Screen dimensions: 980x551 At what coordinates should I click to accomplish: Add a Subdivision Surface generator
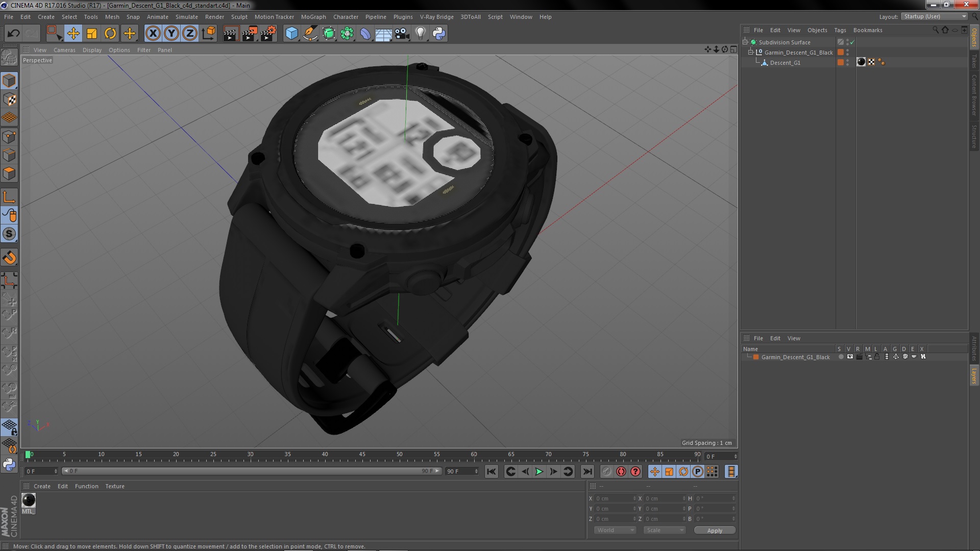tap(329, 34)
